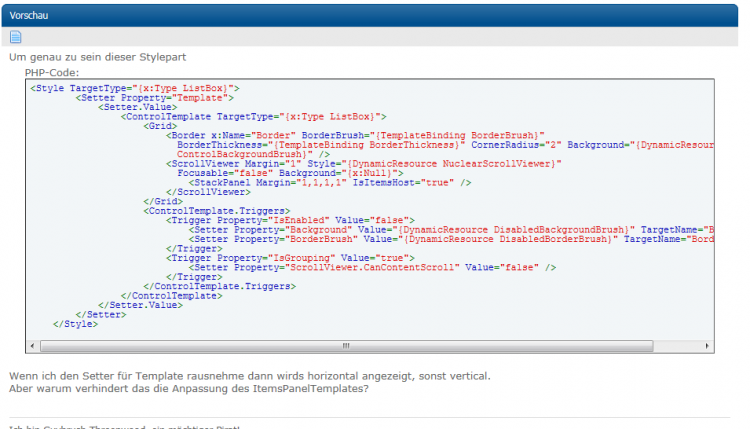750x429 pixels.
Task: Click the text "Um genau zu sein dieser Stylepart"
Action: tap(98, 57)
